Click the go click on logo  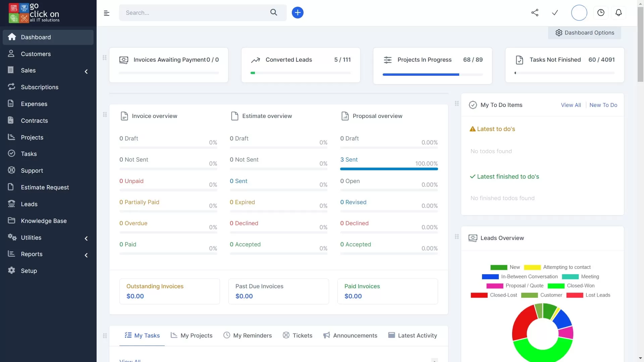(x=34, y=13)
